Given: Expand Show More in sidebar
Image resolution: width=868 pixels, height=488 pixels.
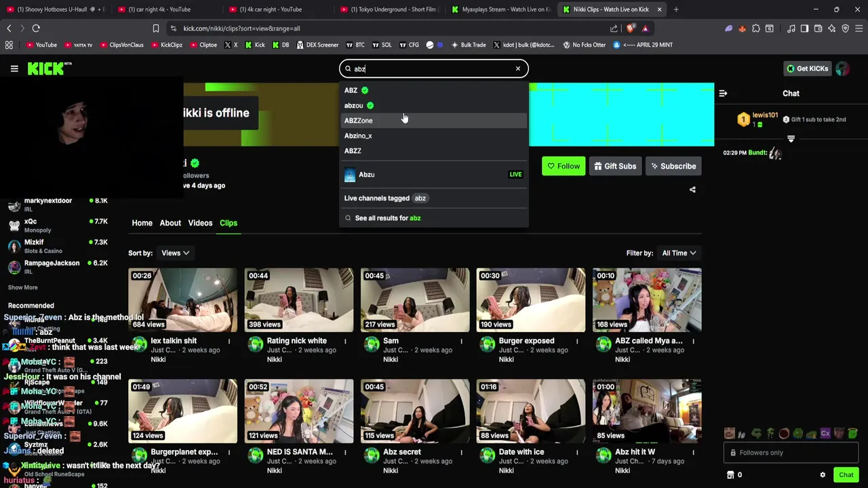Looking at the screenshot, I should [22, 287].
